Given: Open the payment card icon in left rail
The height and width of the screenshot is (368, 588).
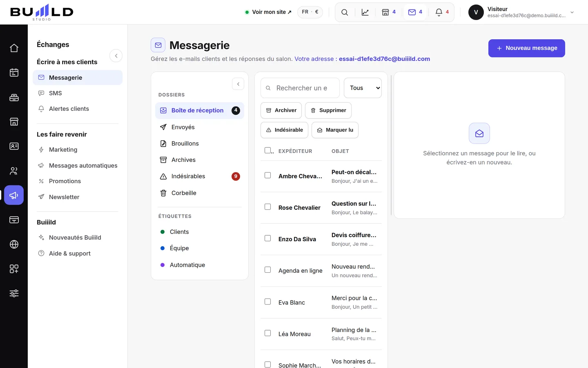Looking at the screenshot, I should [x=14, y=220].
